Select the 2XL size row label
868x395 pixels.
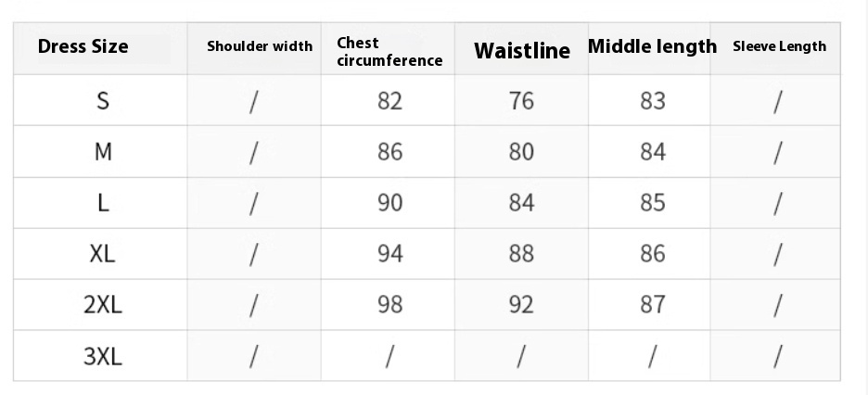pos(103,304)
